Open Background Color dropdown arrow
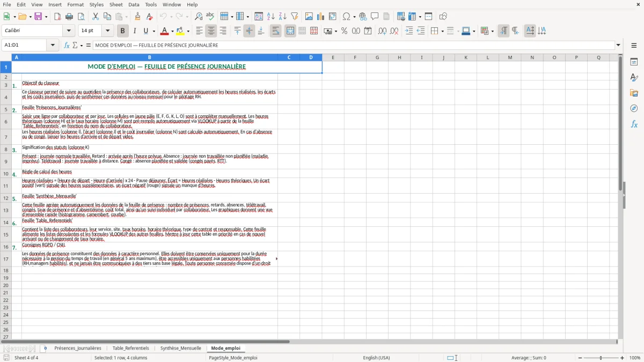Image resolution: width=644 pixels, height=362 pixels. [x=188, y=31]
